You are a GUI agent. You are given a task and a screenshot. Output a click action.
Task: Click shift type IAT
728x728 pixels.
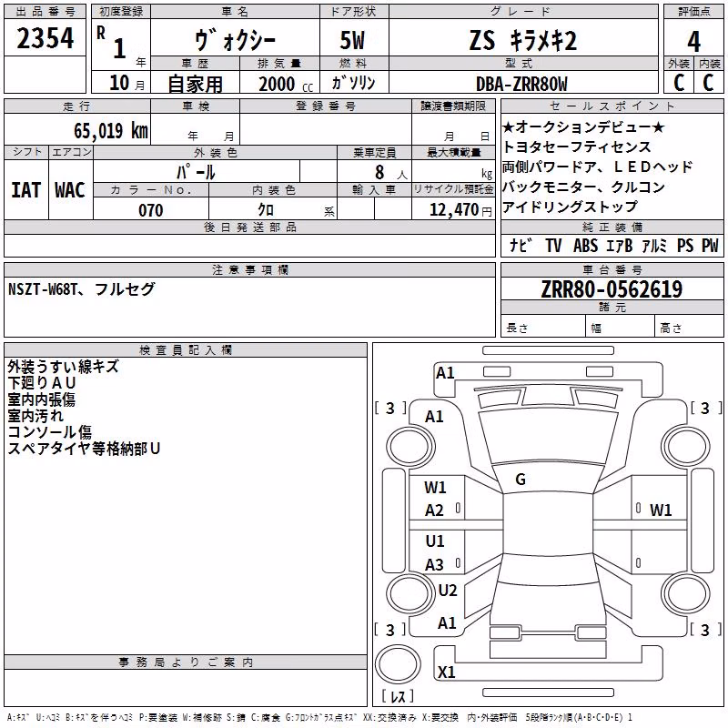(x=26, y=190)
